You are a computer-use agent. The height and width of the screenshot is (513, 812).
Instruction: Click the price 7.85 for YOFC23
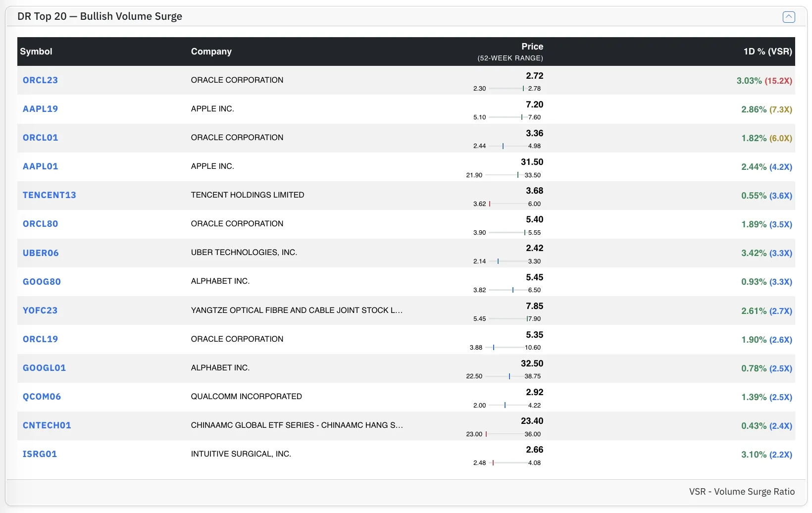[x=534, y=306]
